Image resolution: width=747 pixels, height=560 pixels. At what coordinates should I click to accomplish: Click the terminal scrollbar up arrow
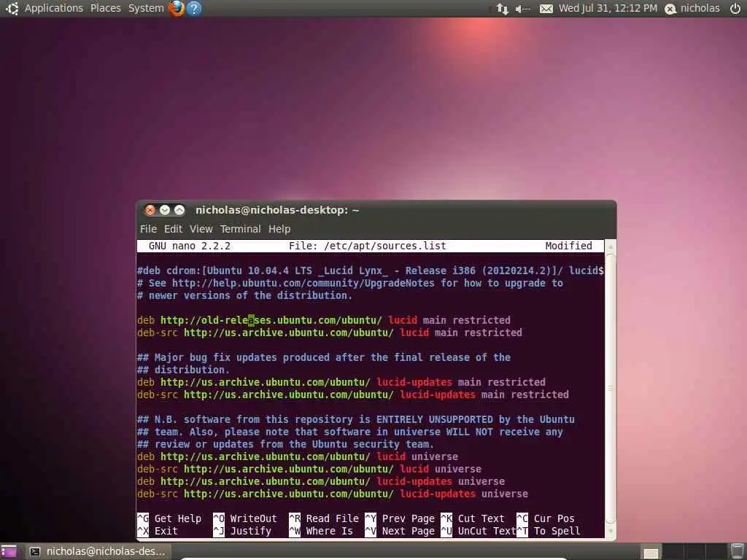pos(611,247)
